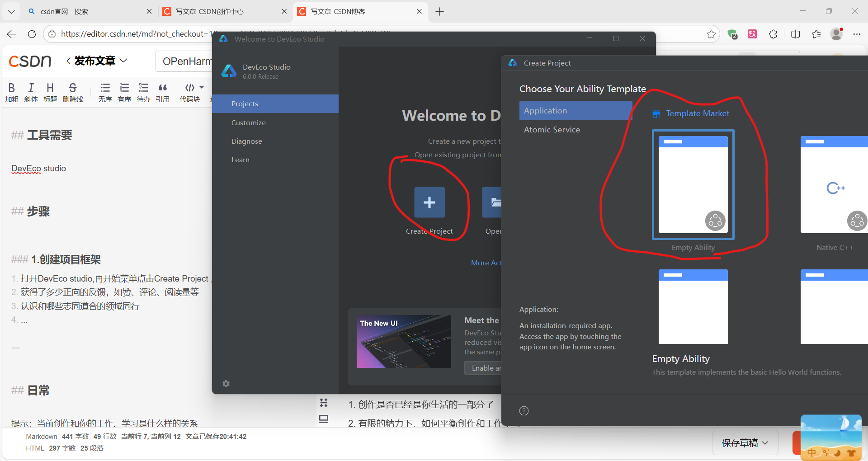Viewport: 868px width, 461px height.
Task: Open the green shield extension icon
Action: click(732, 34)
